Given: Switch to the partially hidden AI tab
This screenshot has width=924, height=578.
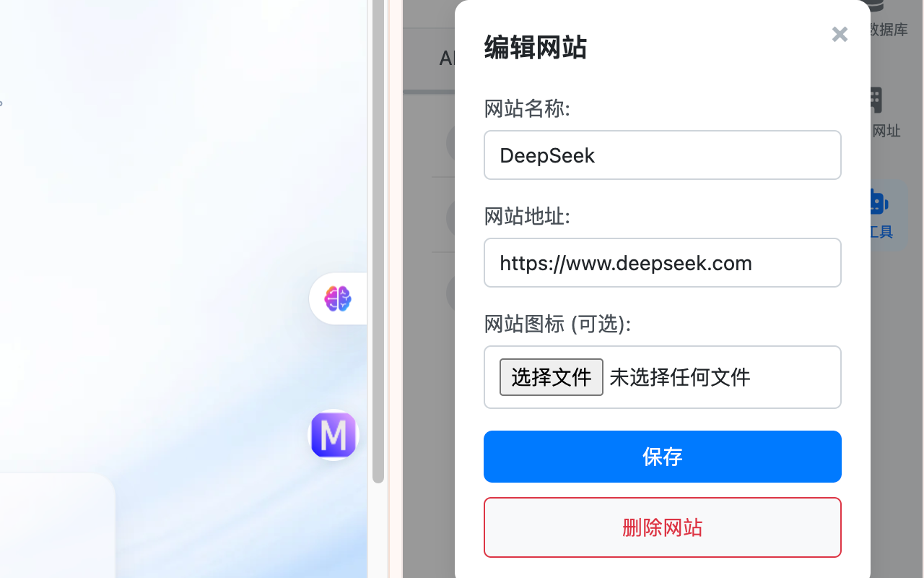Looking at the screenshot, I should coord(447,59).
